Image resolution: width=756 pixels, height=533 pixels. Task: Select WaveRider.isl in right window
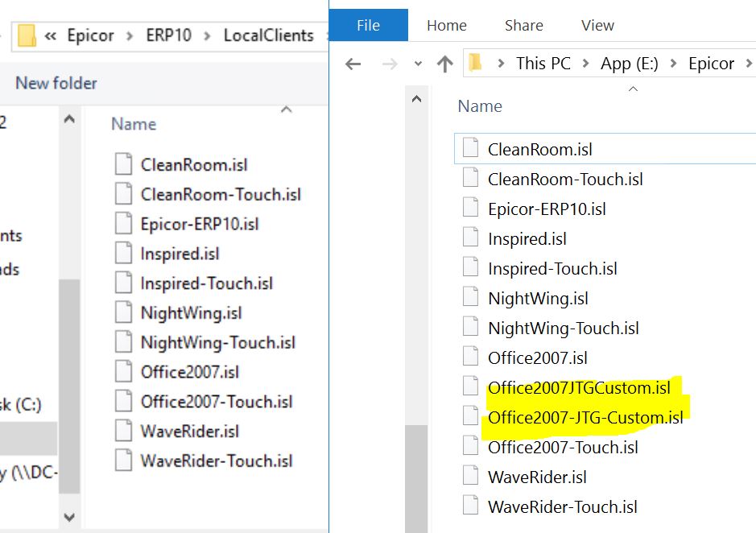point(537,477)
